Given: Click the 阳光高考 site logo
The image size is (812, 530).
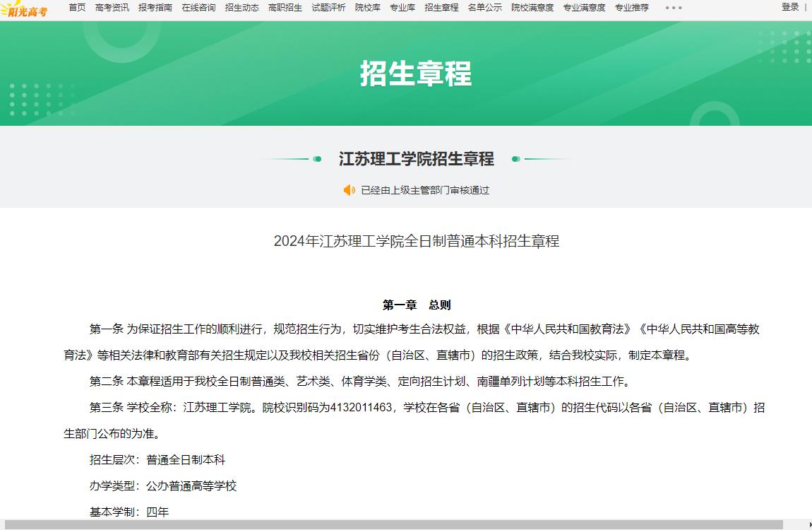Looking at the screenshot, I should [24, 9].
